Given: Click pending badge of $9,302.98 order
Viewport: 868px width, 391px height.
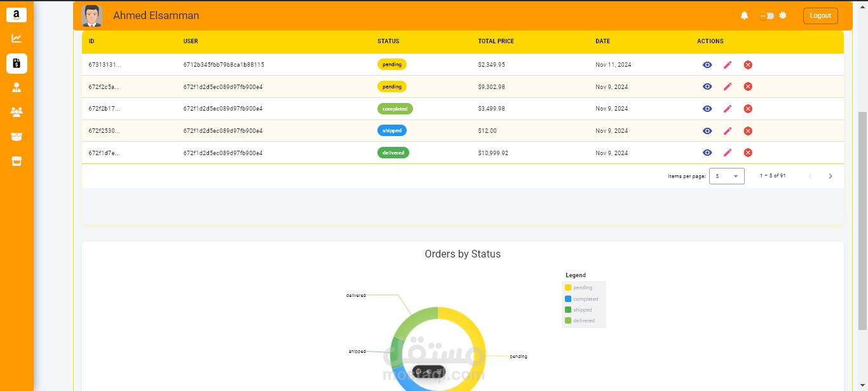Looking at the screenshot, I should tap(392, 86).
